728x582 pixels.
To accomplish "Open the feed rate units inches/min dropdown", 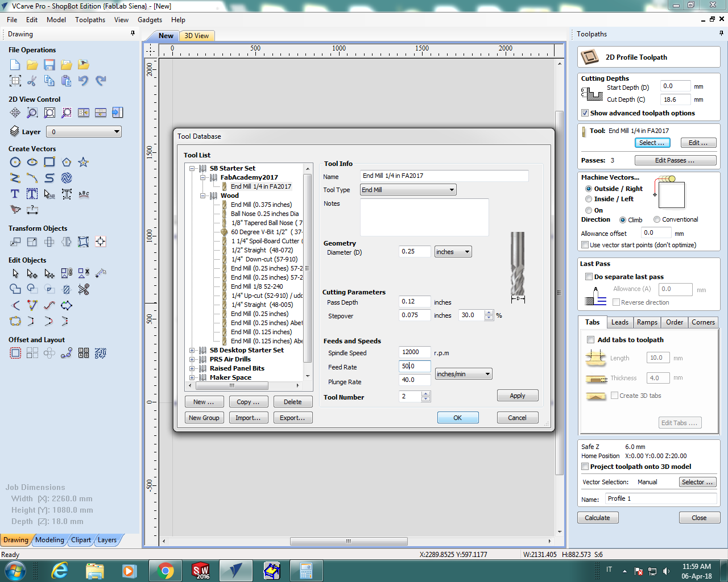I will (464, 374).
